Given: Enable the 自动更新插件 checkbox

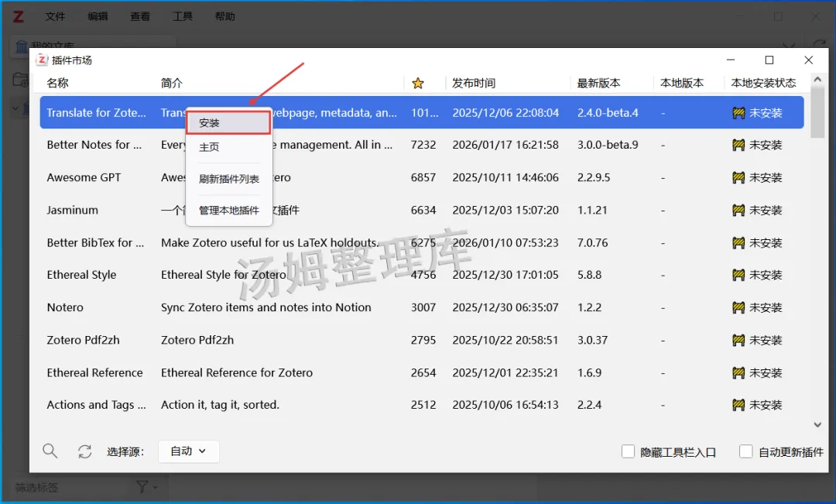Looking at the screenshot, I should tap(746, 451).
